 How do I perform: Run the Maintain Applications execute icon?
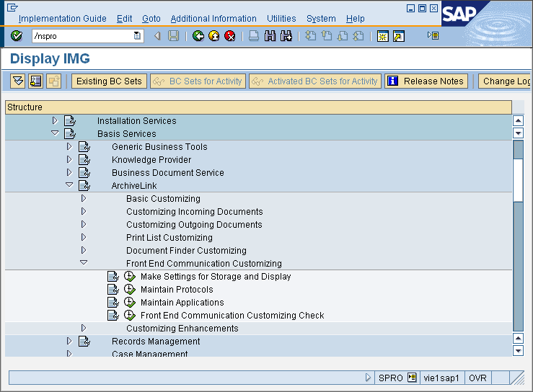click(129, 303)
